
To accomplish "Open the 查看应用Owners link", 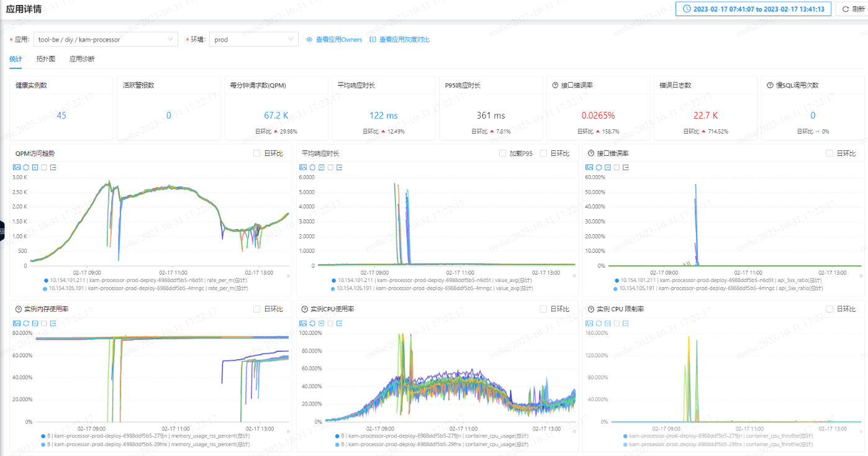I will [x=334, y=39].
